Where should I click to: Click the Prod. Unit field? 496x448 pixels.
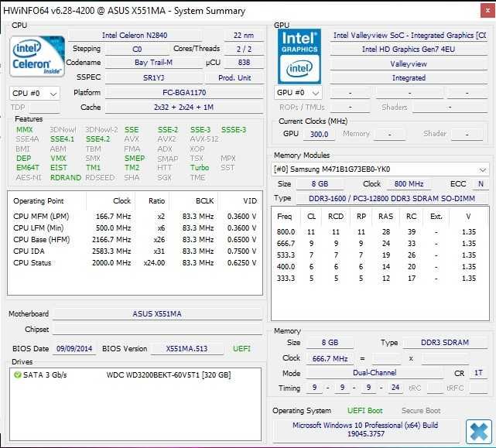(x=234, y=77)
